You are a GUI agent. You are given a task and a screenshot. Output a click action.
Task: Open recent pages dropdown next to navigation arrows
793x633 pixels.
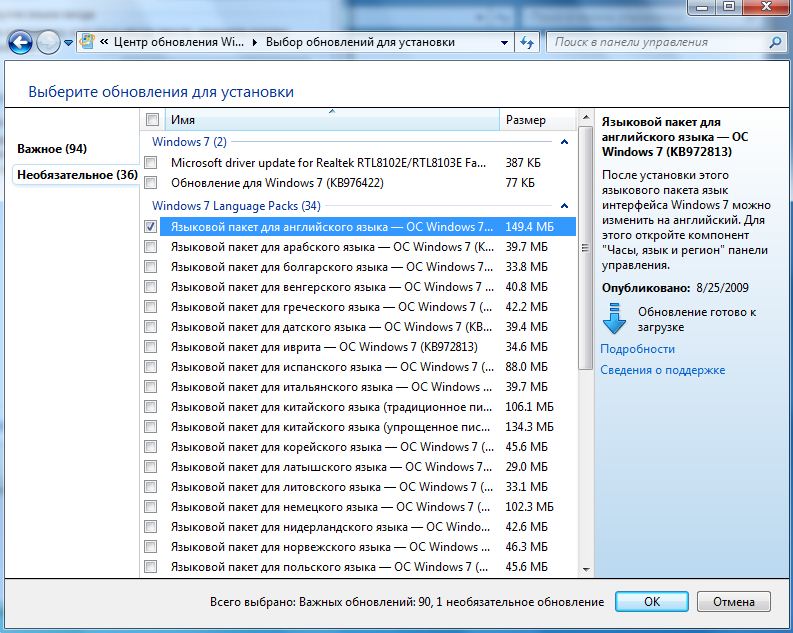[68, 43]
